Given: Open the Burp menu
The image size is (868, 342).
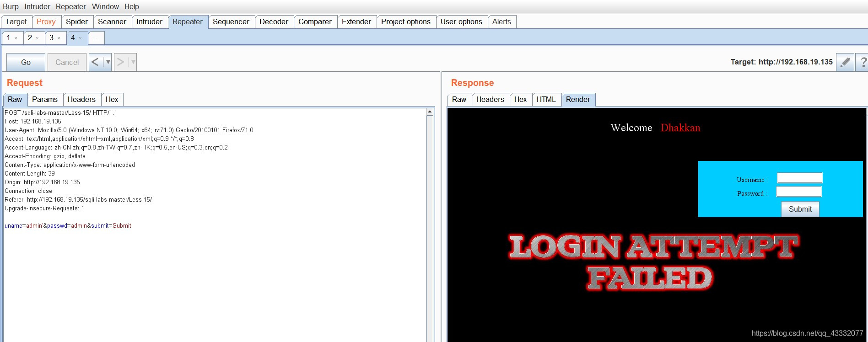Looking at the screenshot, I should (x=11, y=6).
